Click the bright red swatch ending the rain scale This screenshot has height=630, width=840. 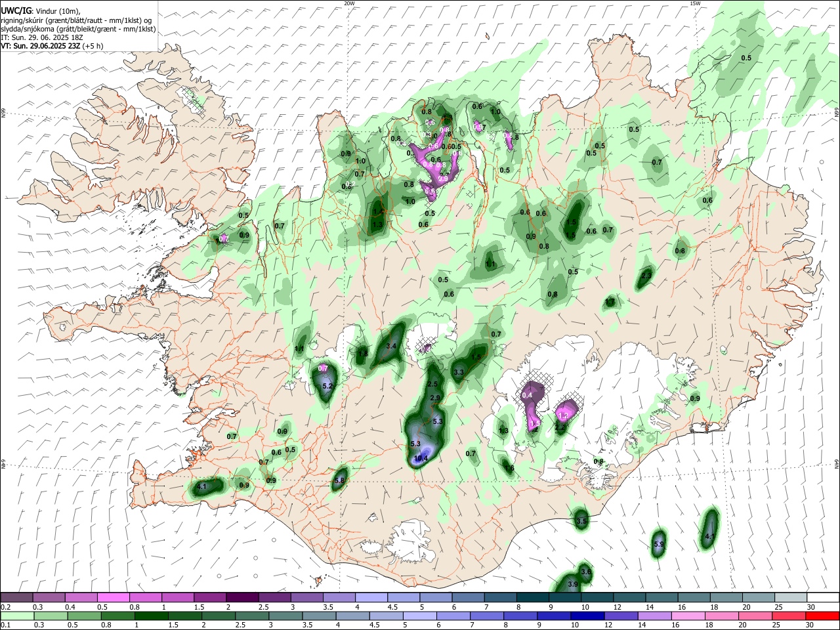click(822, 616)
